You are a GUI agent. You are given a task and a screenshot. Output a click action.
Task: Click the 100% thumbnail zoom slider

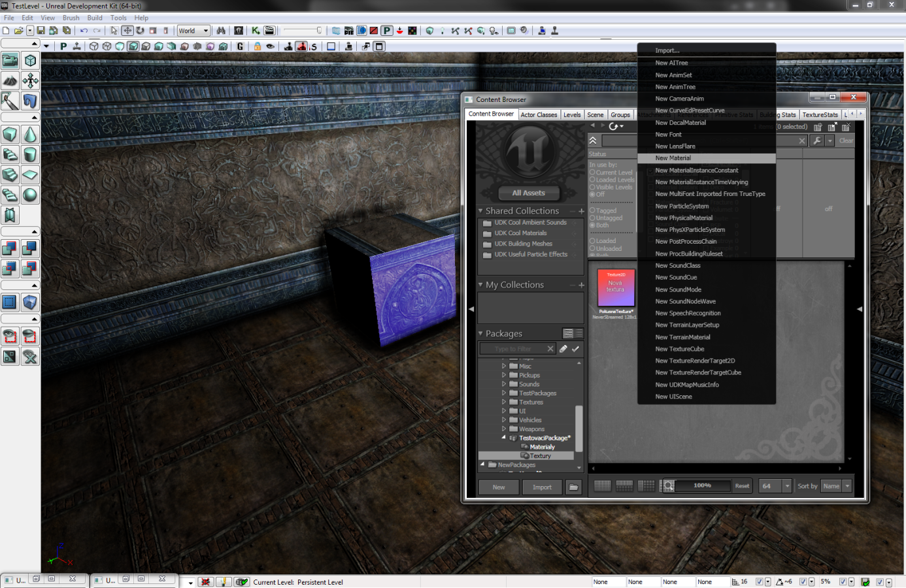[x=703, y=485]
